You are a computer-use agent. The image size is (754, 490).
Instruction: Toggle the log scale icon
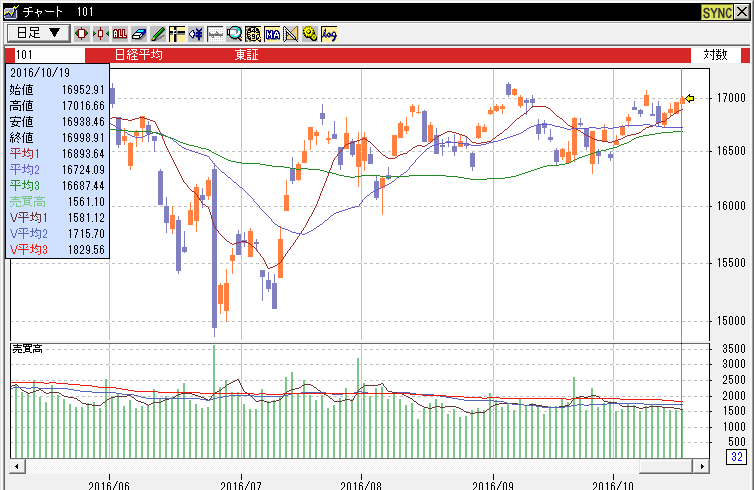tap(329, 33)
